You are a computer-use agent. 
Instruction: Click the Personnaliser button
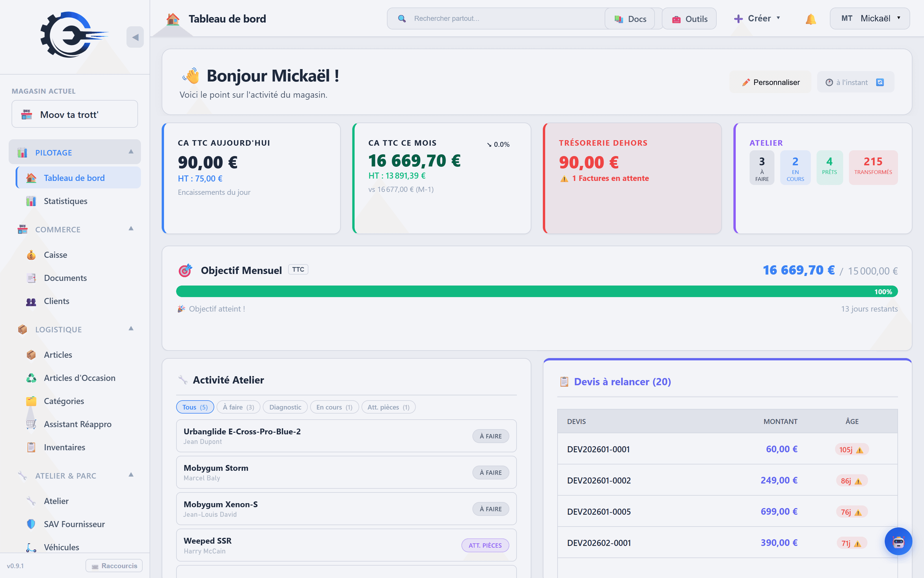[x=770, y=82]
